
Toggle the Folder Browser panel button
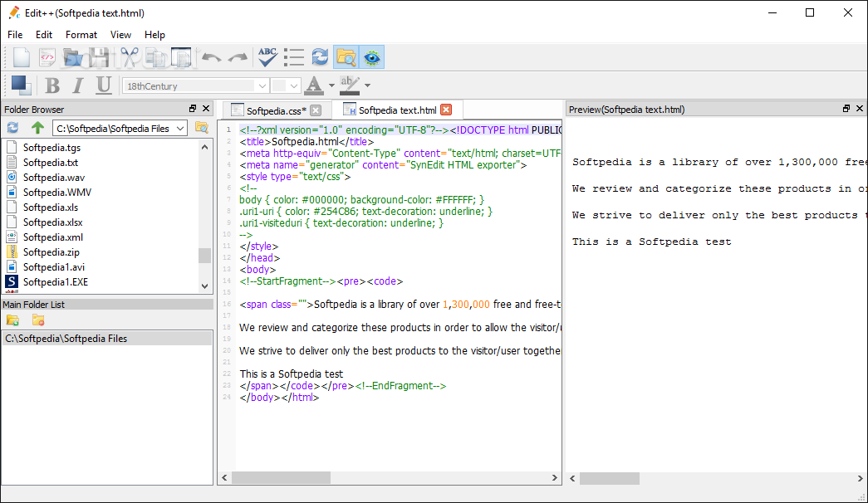(x=346, y=57)
